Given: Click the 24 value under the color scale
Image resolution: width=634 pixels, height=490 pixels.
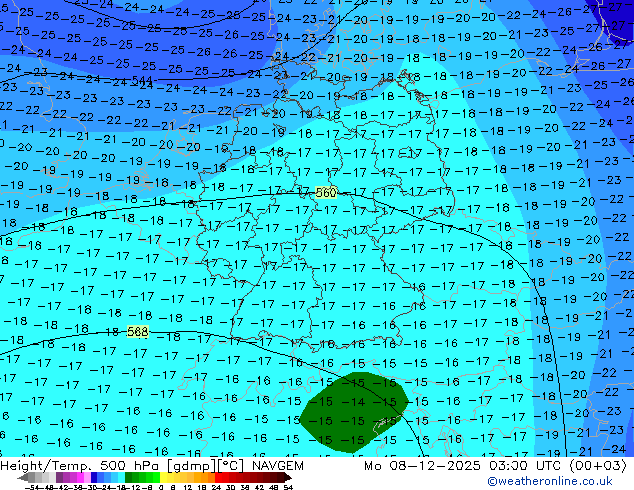Looking at the screenshot, I should (216, 487).
